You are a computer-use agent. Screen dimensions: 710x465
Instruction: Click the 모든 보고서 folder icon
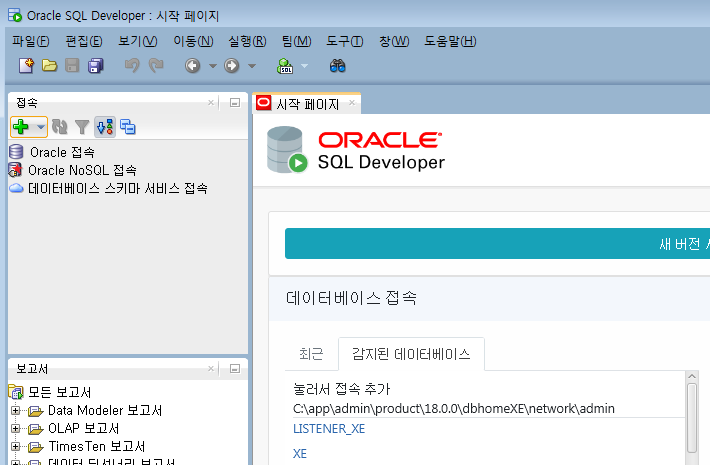(16, 392)
